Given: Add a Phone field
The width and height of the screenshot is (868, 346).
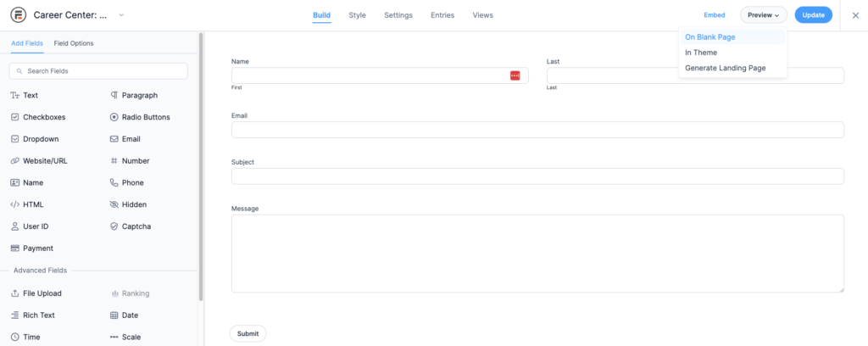Looking at the screenshot, I should pyautogui.click(x=132, y=182).
